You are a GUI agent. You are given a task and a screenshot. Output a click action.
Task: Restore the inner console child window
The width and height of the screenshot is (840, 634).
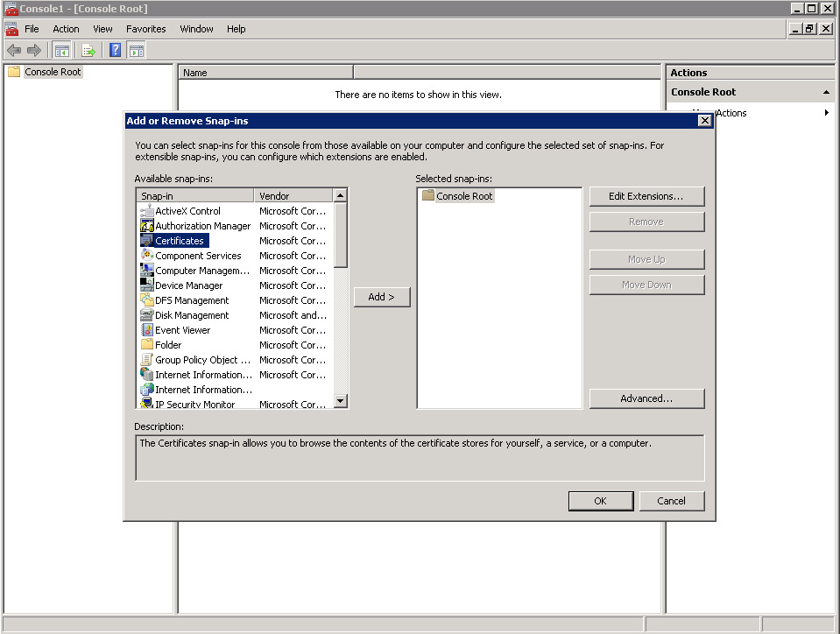(x=809, y=29)
